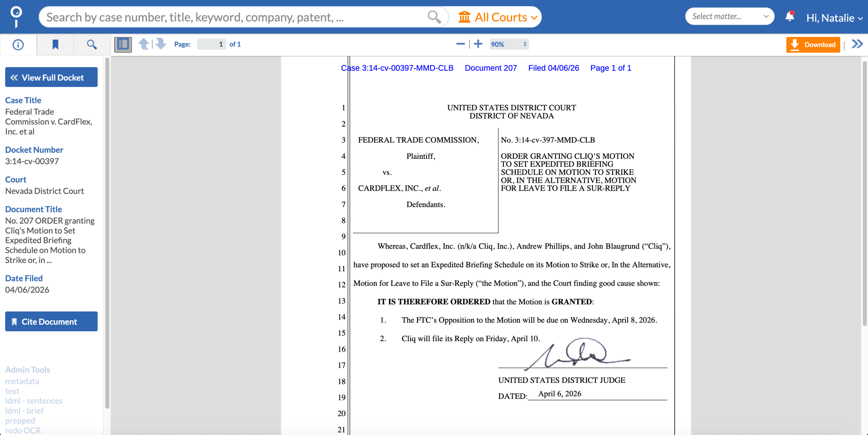The width and height of the screenshot is (868, 435).
Task: Click docket number 3:14-cv-00397 value
Action: tap(32, 161)
